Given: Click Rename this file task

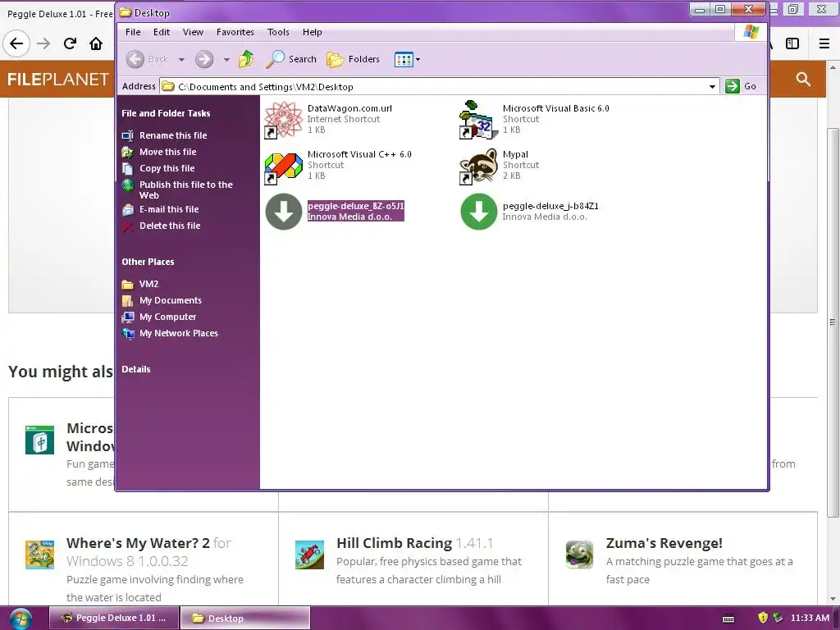Looking at the screenshot, I should click(173, 135).
